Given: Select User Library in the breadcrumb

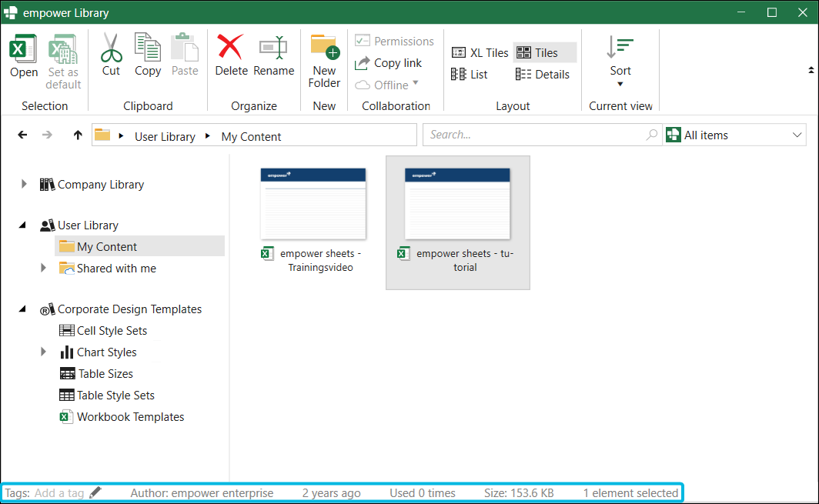Looking at the screenshot, I should (165, 136).
